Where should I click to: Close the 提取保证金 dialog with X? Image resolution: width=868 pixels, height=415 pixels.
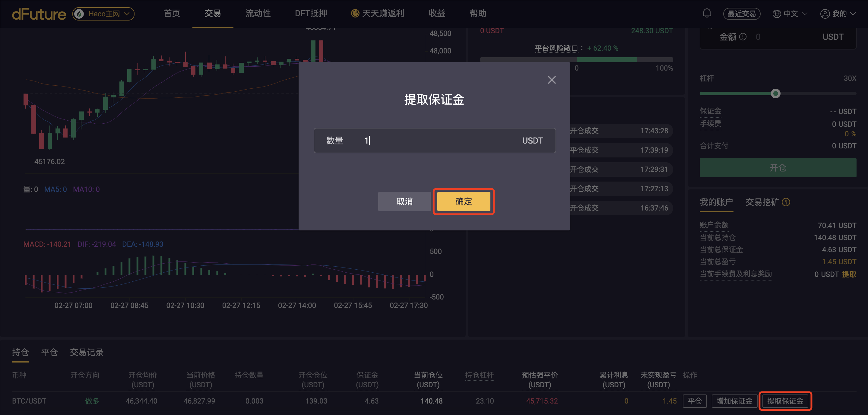click(x=552, y=80)
